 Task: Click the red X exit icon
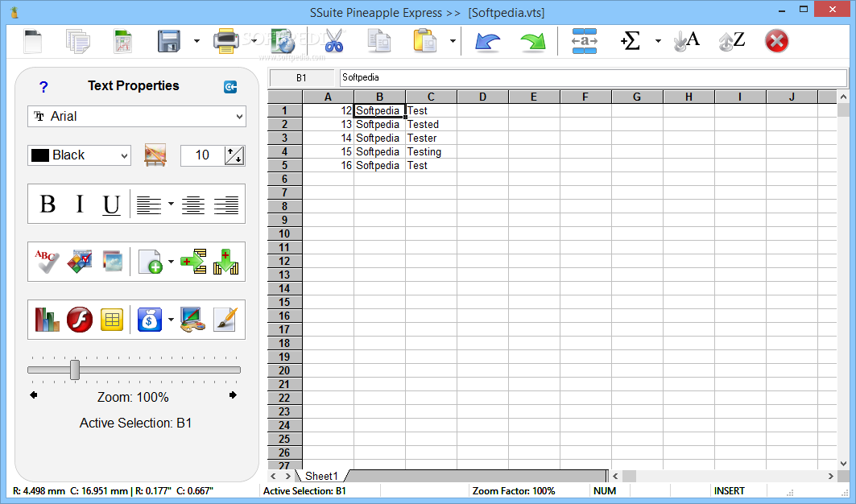(776, 41)
